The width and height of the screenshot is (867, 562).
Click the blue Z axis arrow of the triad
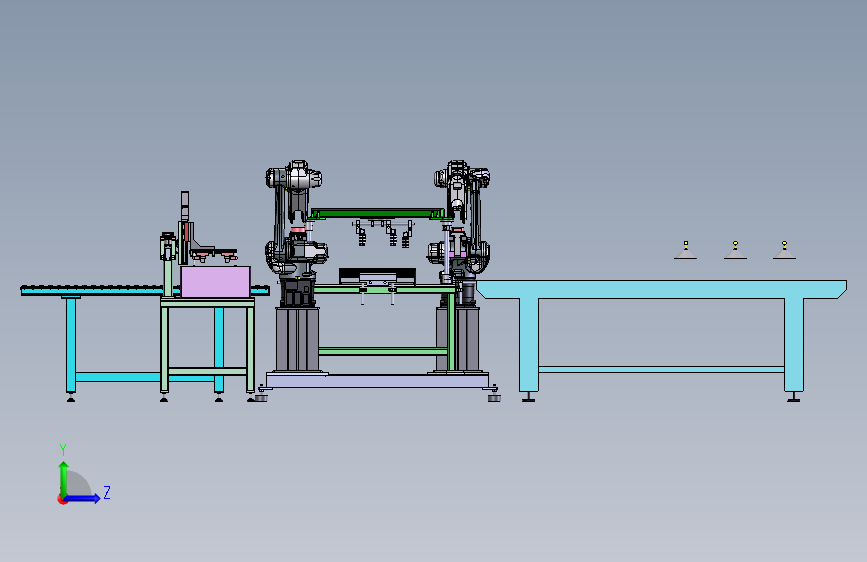click(x=83, y=498)
